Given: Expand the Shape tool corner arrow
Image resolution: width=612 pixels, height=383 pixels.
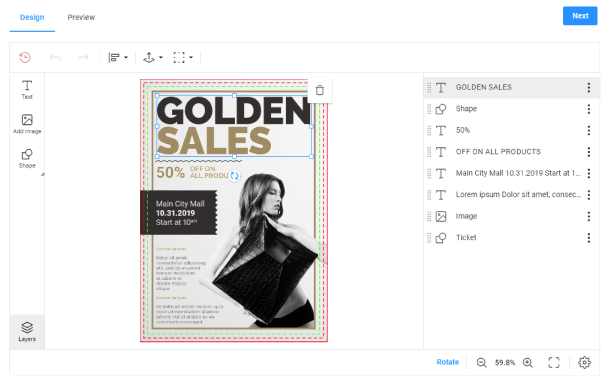Looking at the screenshot, I should point(43,174).
